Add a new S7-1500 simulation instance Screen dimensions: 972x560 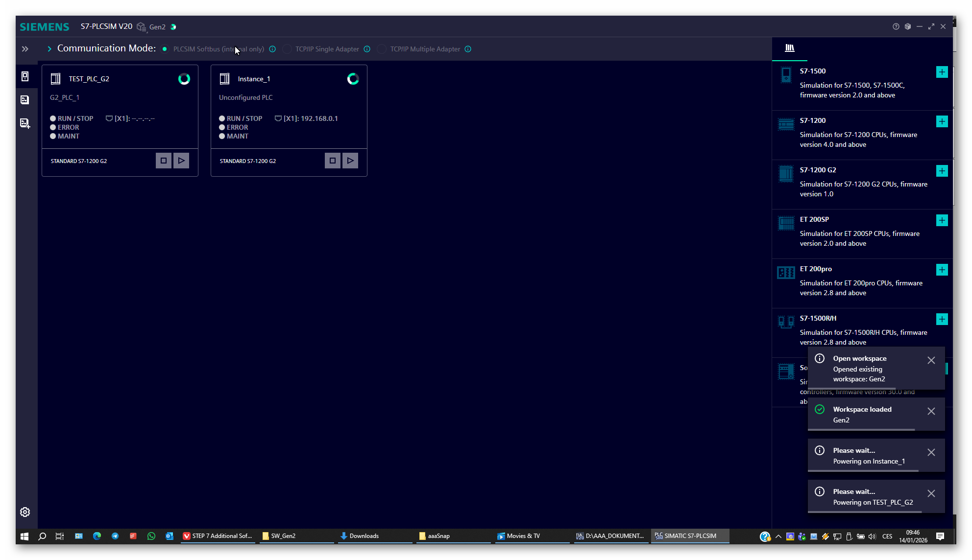point(942,72)
